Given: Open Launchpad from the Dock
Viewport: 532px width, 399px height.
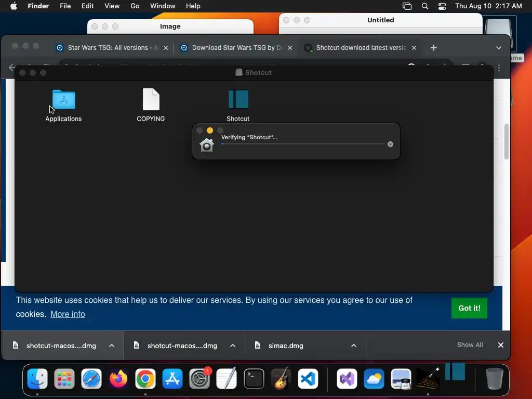Looking at the screenshot, I should coord(64,378).
